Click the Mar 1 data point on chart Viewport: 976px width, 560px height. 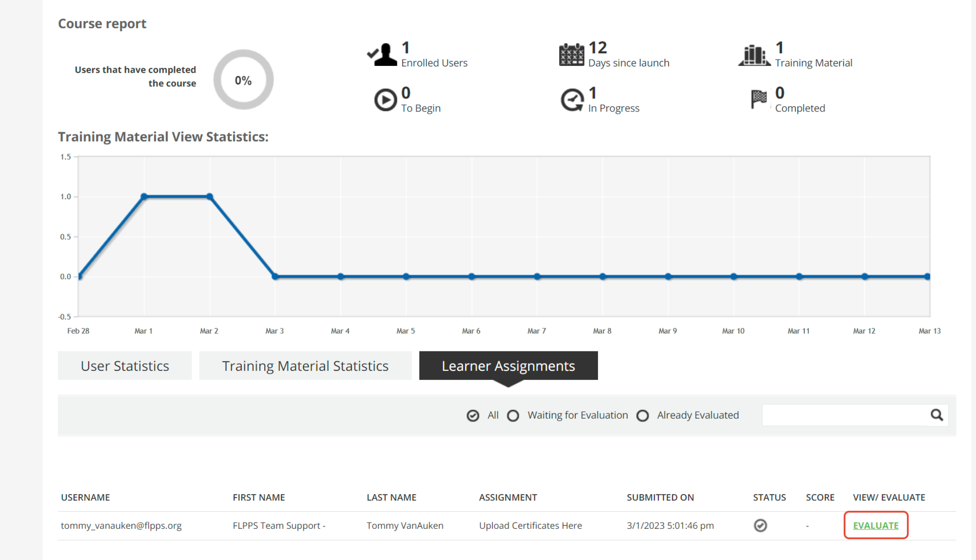[144, 196]
